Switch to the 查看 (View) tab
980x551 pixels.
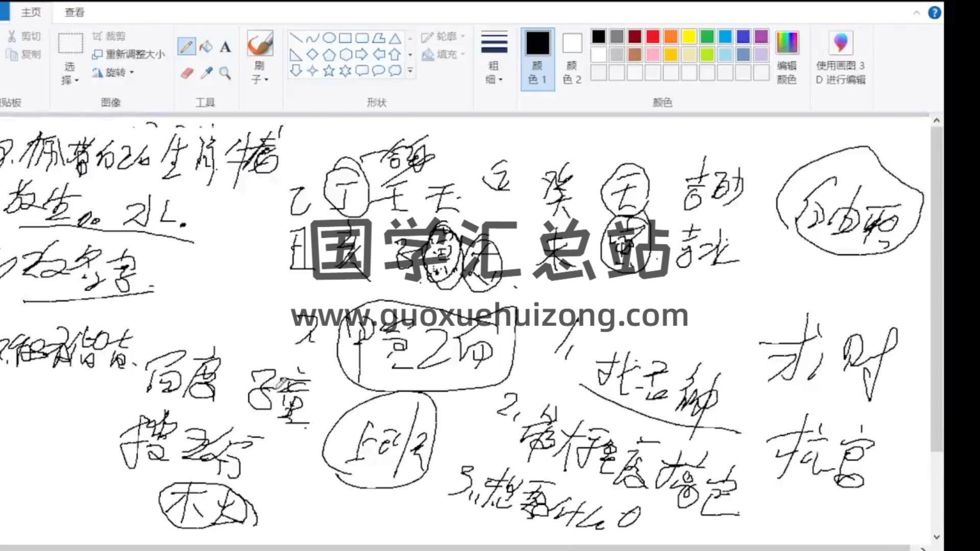pos(75,12)
